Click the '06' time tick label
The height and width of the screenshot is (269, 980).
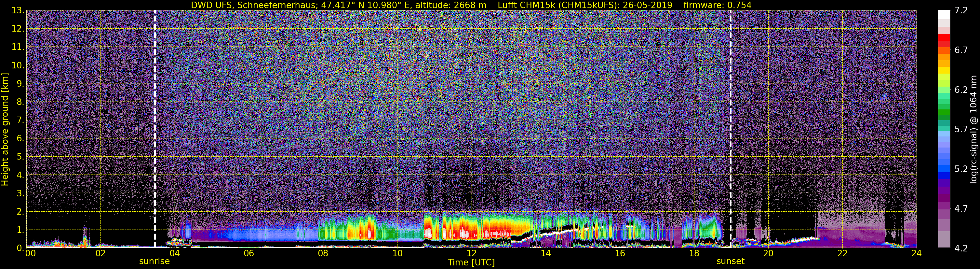[x=249, y=253]
